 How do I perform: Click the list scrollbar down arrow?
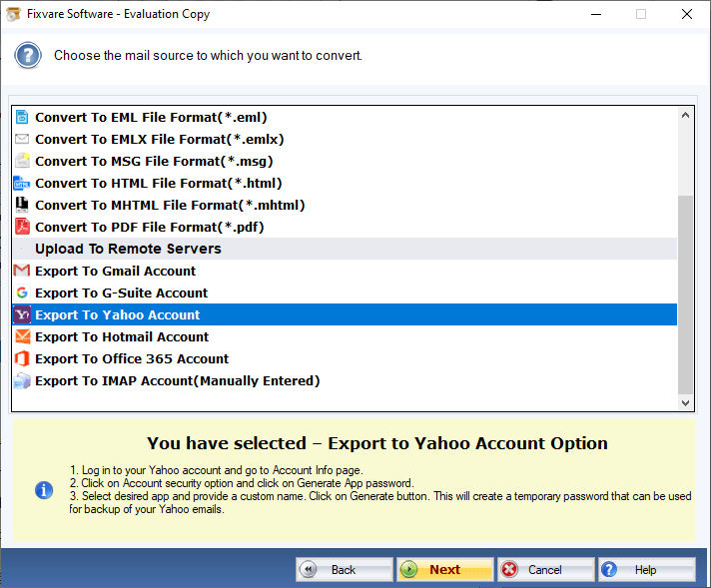point(685,402)
